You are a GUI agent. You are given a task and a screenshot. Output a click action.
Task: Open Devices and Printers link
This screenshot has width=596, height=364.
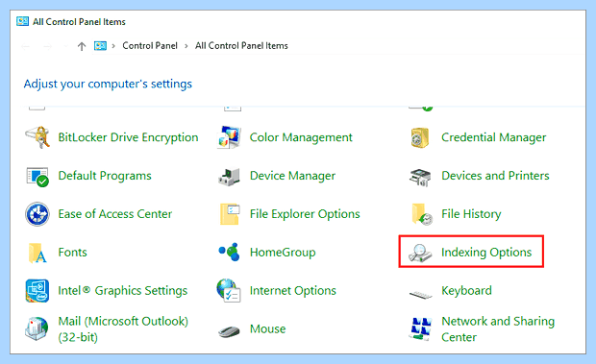click(x=495, y=176)
